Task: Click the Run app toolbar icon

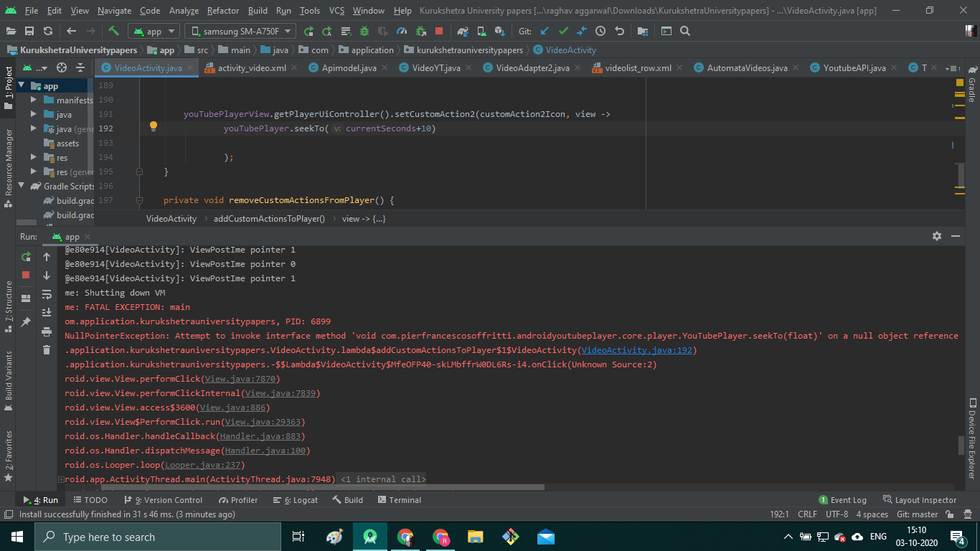Action: 308,31
